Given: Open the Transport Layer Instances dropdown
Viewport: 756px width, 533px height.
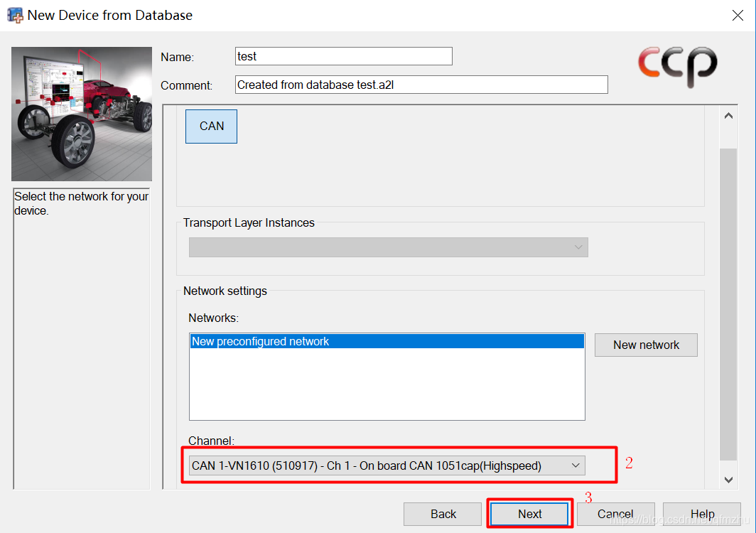Looking at the screenshot, I should [389, 247].
